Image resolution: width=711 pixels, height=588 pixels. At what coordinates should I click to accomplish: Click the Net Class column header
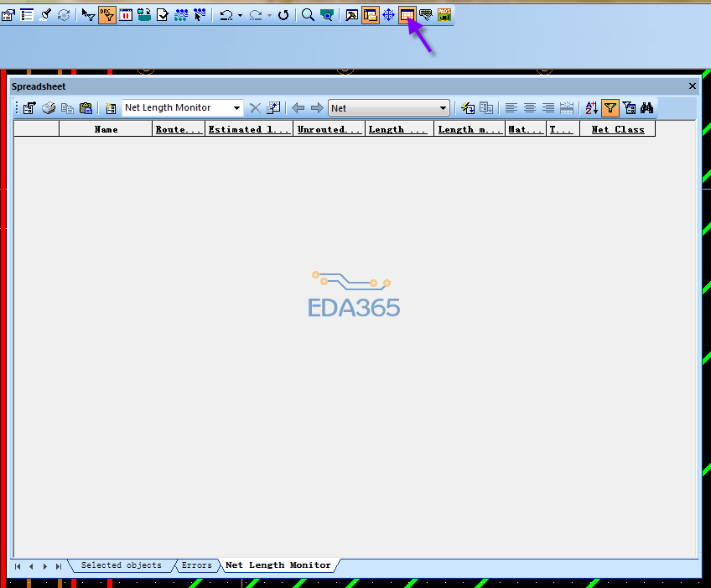(618, 129)
